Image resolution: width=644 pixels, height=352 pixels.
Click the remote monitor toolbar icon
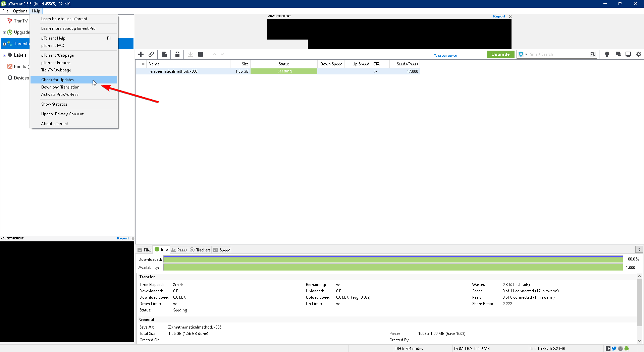click(628, 54)
